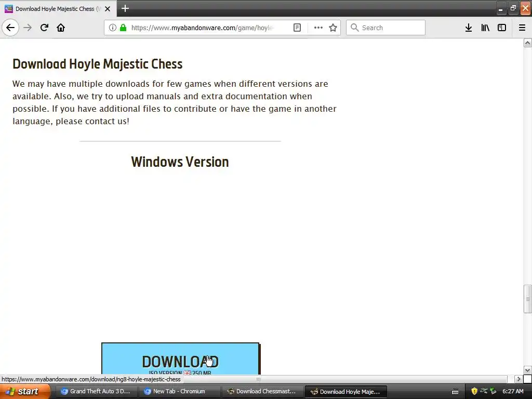
Task: Click the green padlock security icon
Action: pos(123,28)
